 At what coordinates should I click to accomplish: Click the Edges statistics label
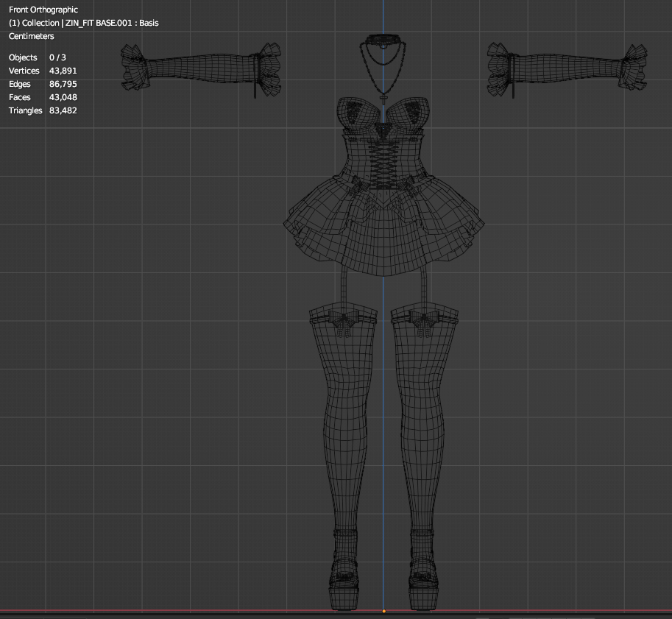(x=19, y=84)
